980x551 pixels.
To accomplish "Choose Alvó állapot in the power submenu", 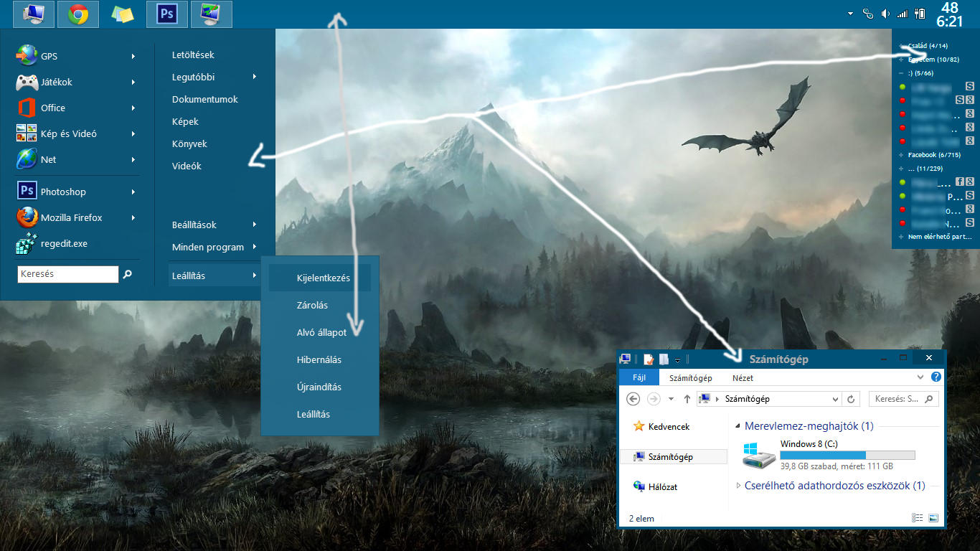I will (x=320, y=332).
